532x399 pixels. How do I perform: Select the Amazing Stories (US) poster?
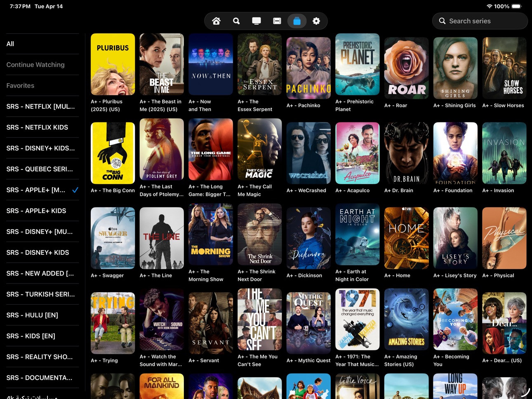click(406, 319)
